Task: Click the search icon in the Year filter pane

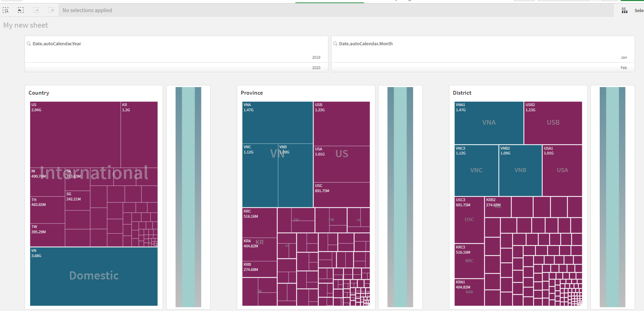Action: [29, 44]
